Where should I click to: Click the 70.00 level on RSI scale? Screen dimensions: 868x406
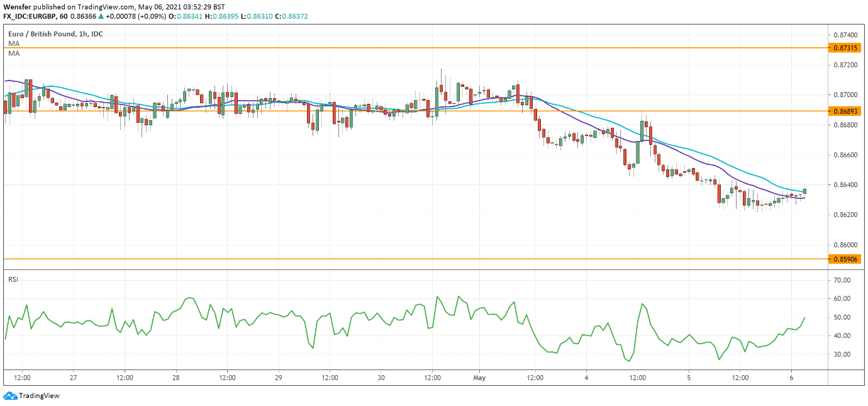[x=842, y=280]
